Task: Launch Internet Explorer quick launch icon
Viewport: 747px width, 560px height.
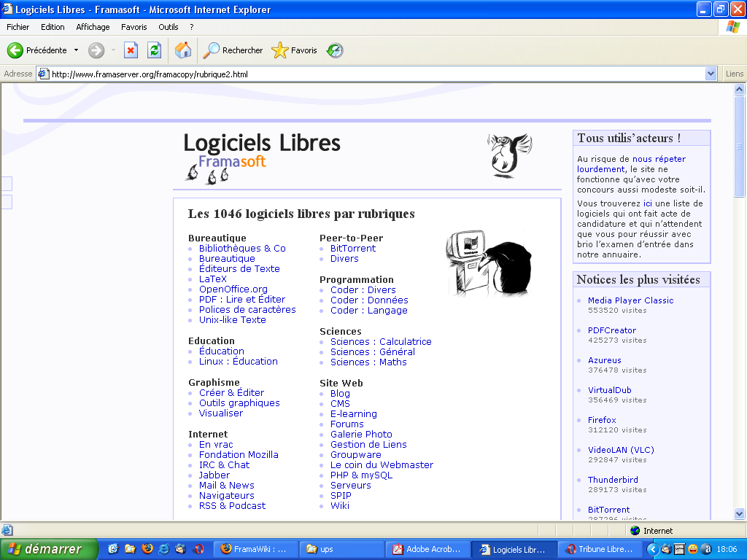Action: [x=164, y=549]
